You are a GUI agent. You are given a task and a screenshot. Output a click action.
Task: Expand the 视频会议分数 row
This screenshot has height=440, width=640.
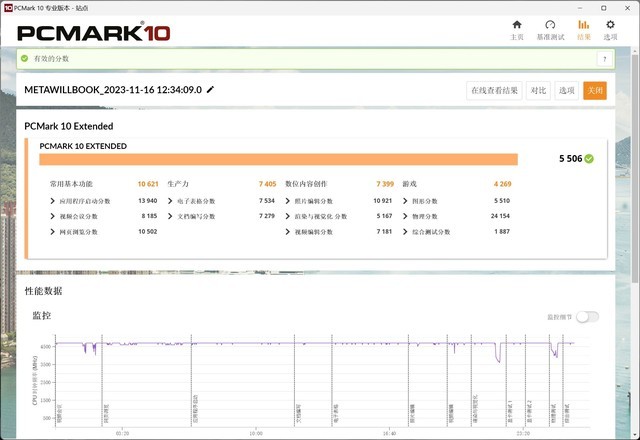52,216
